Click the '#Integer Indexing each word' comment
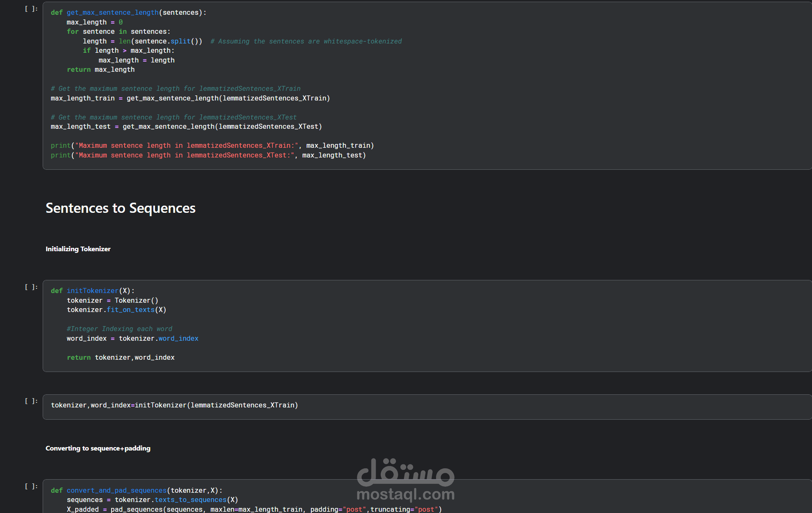The width and height of the screenshot is (812, 513). click(119, 329)
